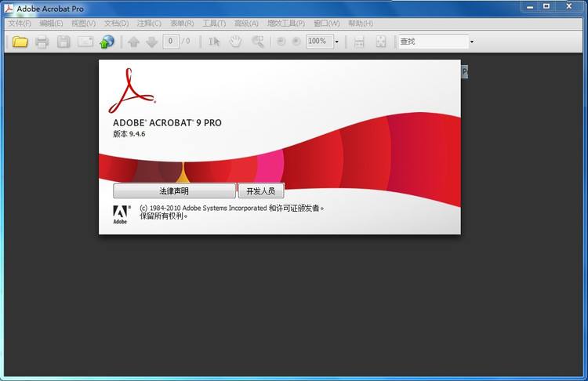Go to previous page with up arrow
Screen dimensions: 588x381
pos(134,42)
